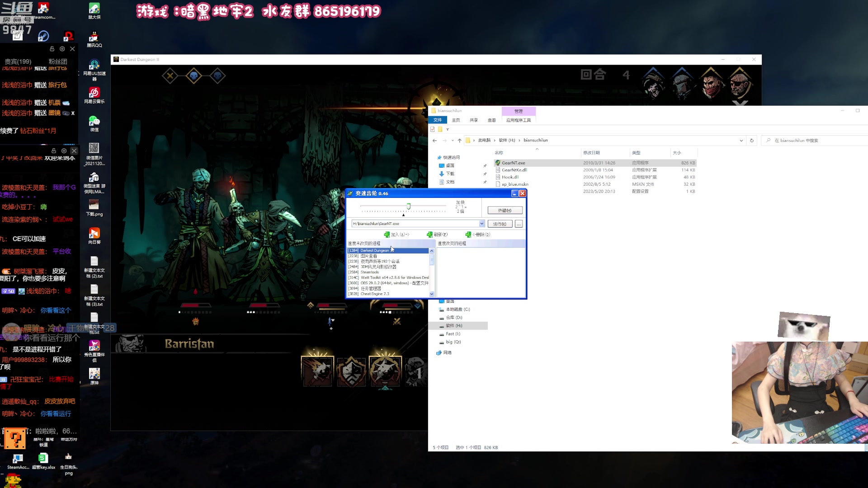Screen dimensions: 868x488
Task: Toggle the quick access properties checkbox icon
Action: [433, 129]
